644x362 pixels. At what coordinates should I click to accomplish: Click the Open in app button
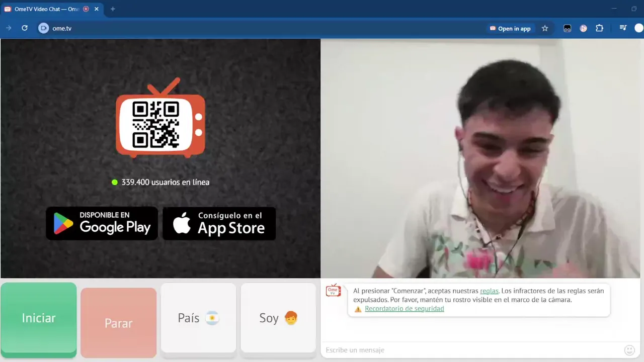pos(510,29)
